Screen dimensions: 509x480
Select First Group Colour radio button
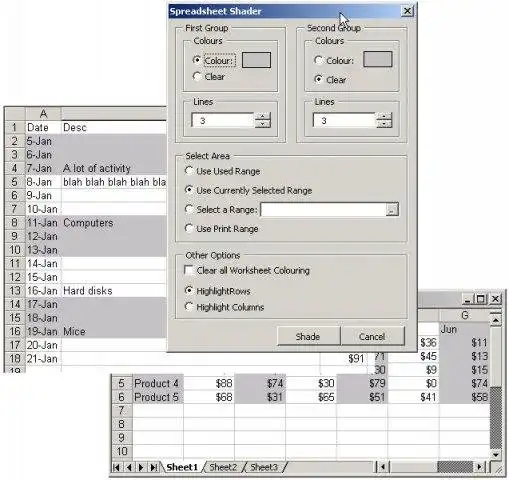[197, 60]
